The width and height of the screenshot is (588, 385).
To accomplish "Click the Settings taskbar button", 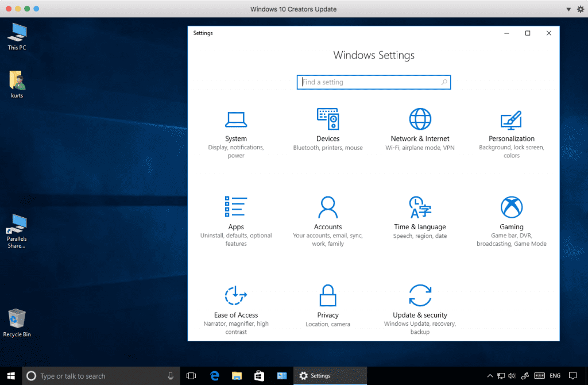I will 330,376.
